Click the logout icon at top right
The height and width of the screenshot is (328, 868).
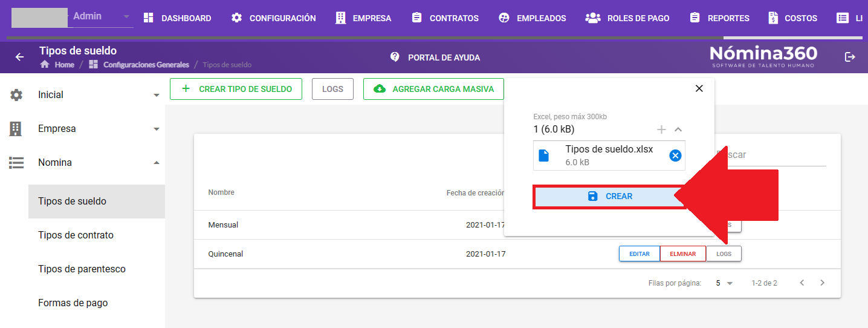point(850,57)
